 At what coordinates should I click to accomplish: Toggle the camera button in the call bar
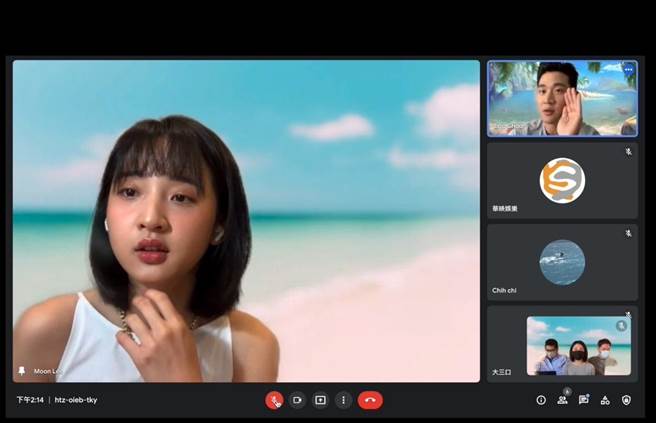pos(297,400)
